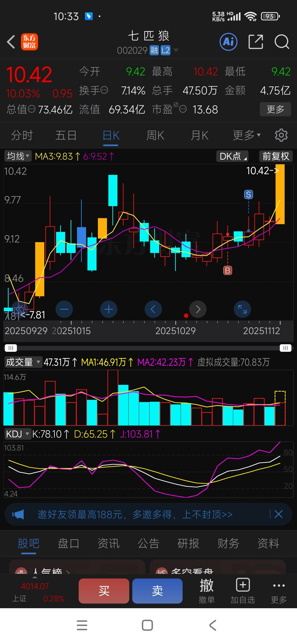Open KDJ indicator dropdown
This screenshot has width=297, height=644.
tap(18, 434)
